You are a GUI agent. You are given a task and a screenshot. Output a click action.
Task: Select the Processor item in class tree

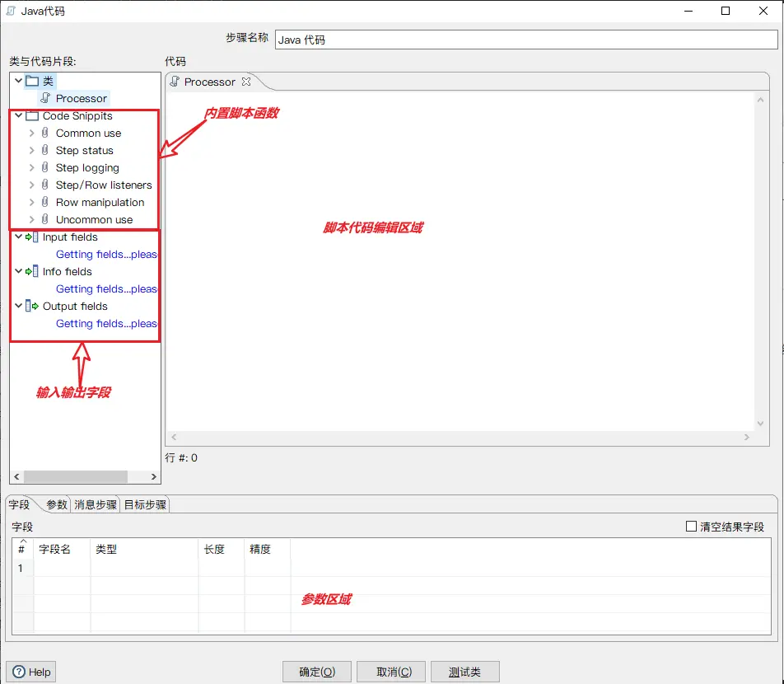tap(81, 98)
